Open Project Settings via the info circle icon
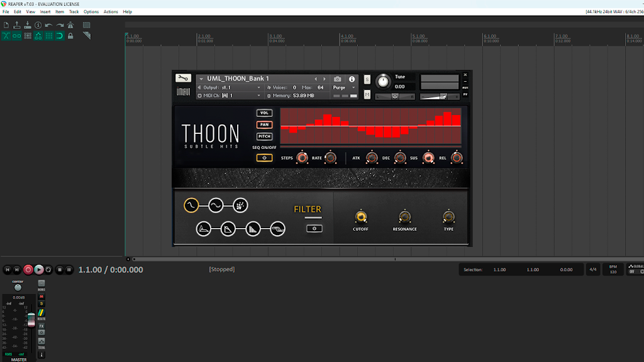 [x=38, y=25]
